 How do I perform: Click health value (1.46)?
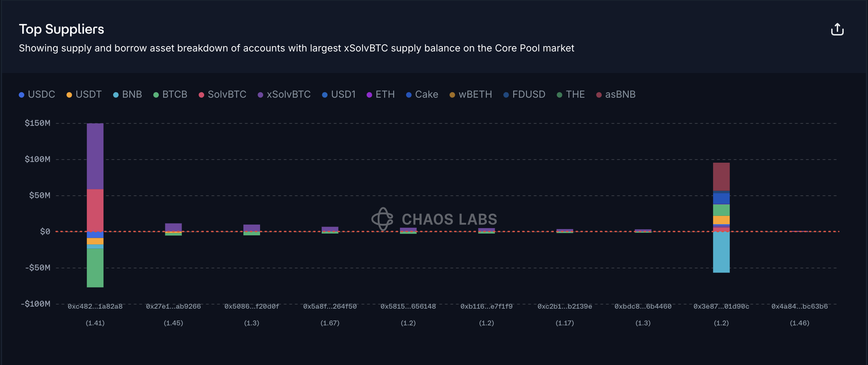[x=800, y=323]
